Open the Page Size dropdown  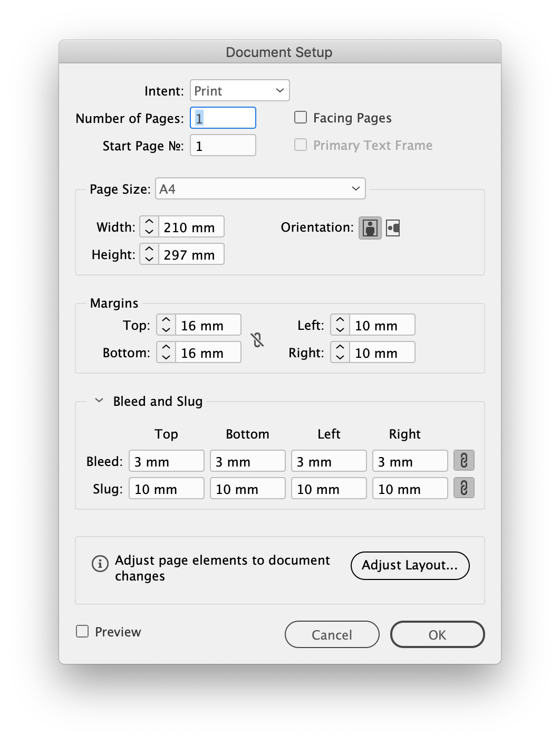[x=260, y=188]
